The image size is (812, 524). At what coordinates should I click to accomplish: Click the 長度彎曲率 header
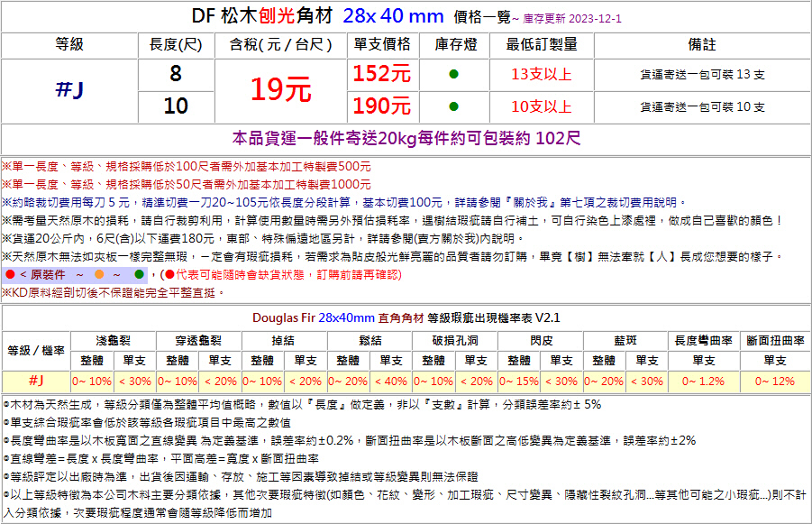pyautogui.click(x=703, y=341)
